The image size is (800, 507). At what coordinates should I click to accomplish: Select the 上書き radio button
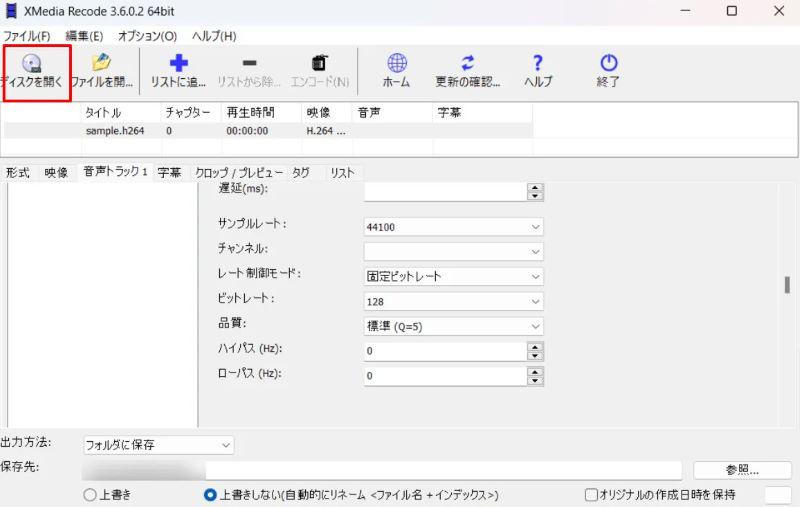click(90, 495)
